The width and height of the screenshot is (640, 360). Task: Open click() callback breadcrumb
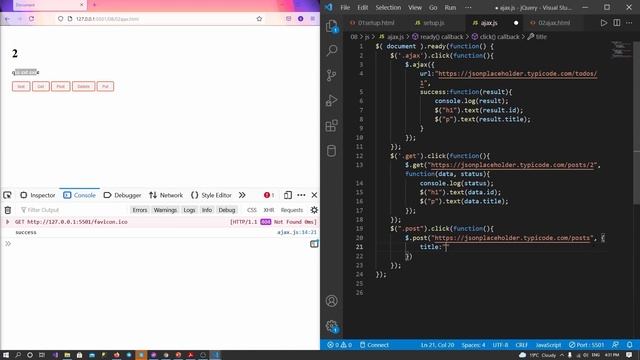click(x=496, y=37)
